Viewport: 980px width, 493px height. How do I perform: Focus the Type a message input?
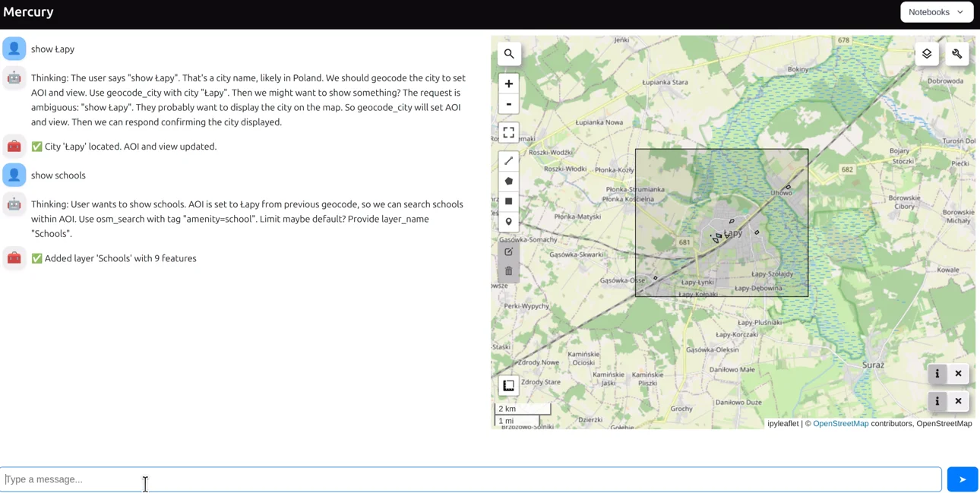point(471,479)
